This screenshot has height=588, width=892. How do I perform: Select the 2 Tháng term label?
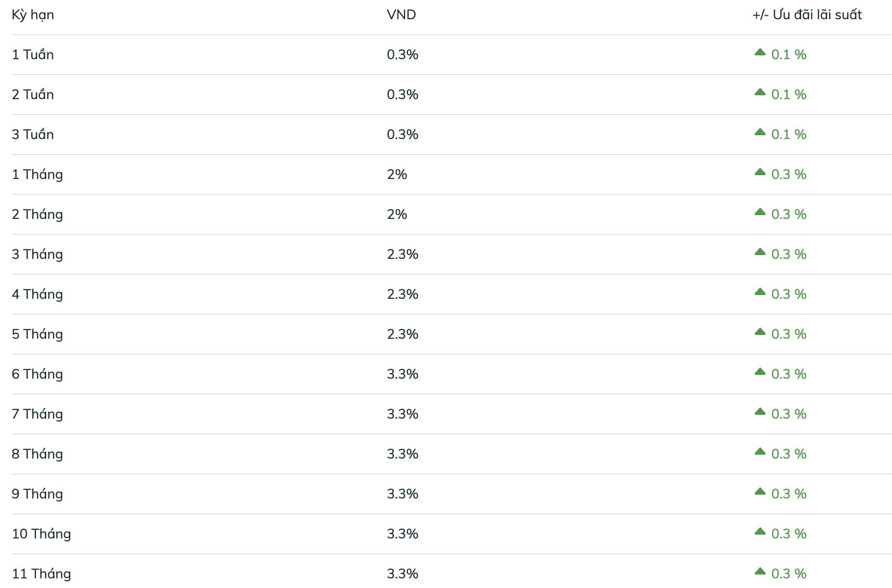pos(38,215)
